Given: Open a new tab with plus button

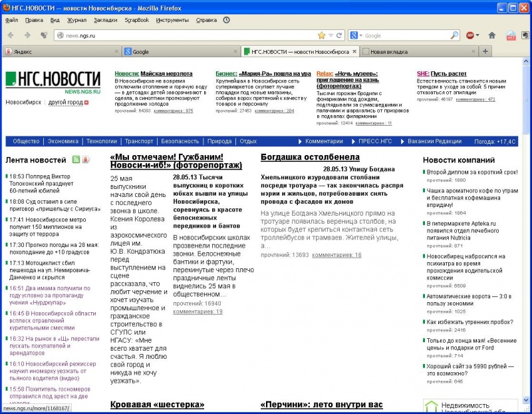Looking at the screenshot, I should point(485,51).
